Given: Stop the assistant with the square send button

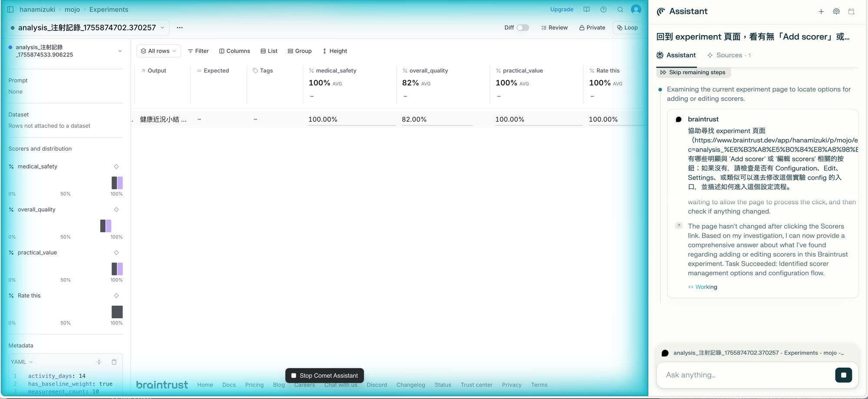Looking at the screenshot, I should (x=843, y=375).
